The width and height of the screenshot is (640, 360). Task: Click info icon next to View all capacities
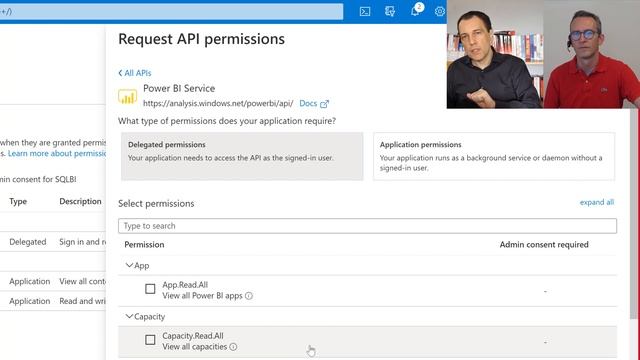tap(233, 347)
